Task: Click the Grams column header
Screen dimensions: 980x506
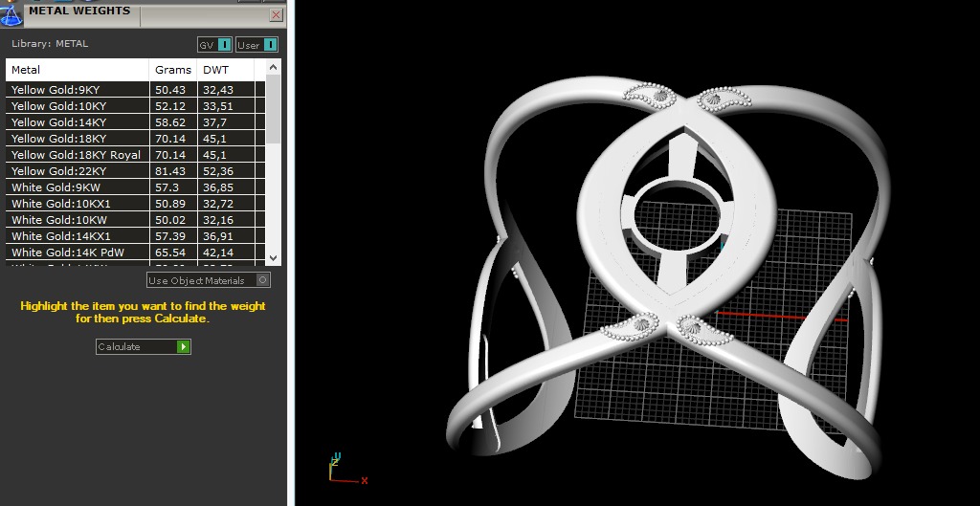Action: tap(173, 70)
